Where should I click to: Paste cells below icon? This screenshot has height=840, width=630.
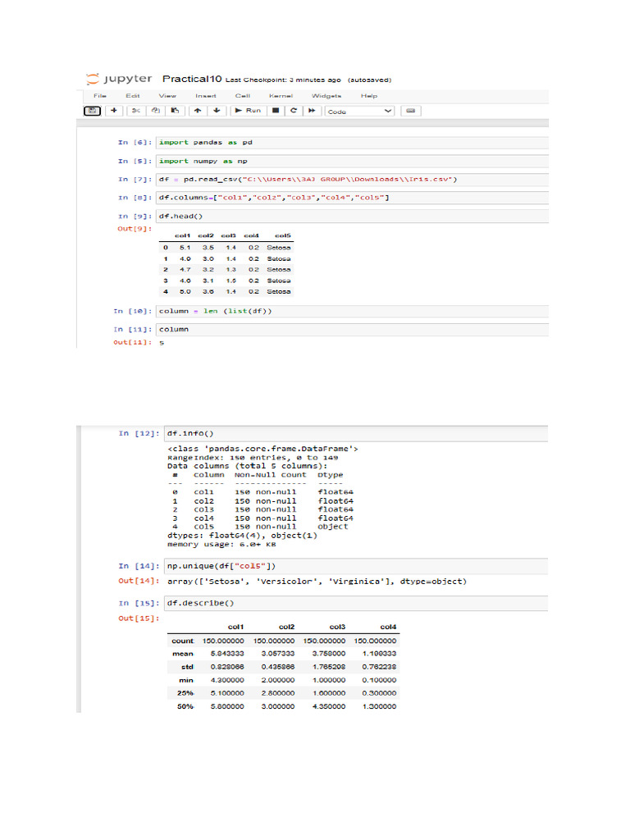tap(175, 111)
